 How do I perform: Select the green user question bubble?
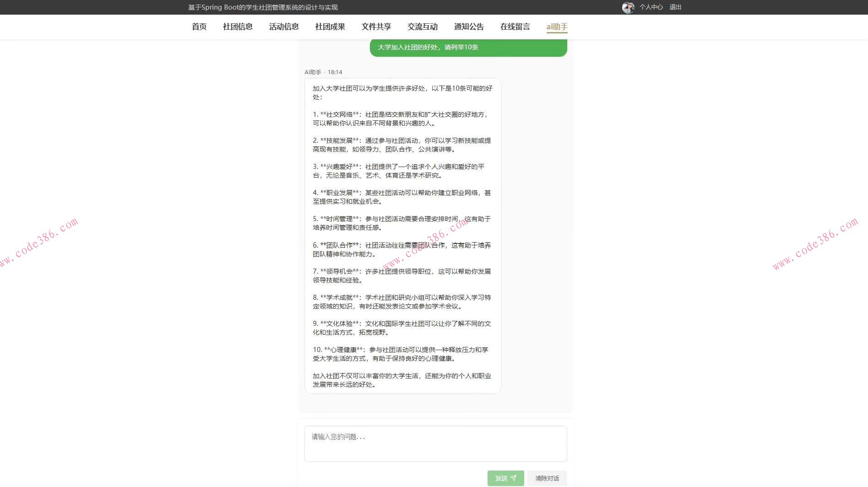(x=468, y=47)
